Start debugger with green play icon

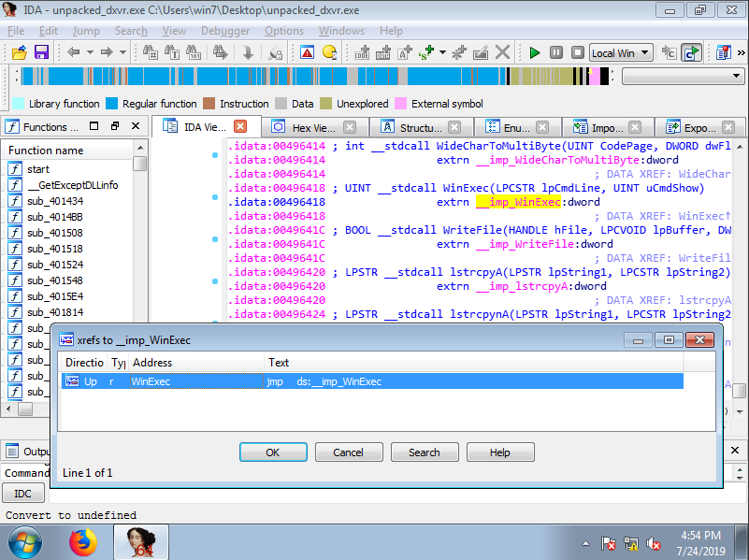coord(535,52)
